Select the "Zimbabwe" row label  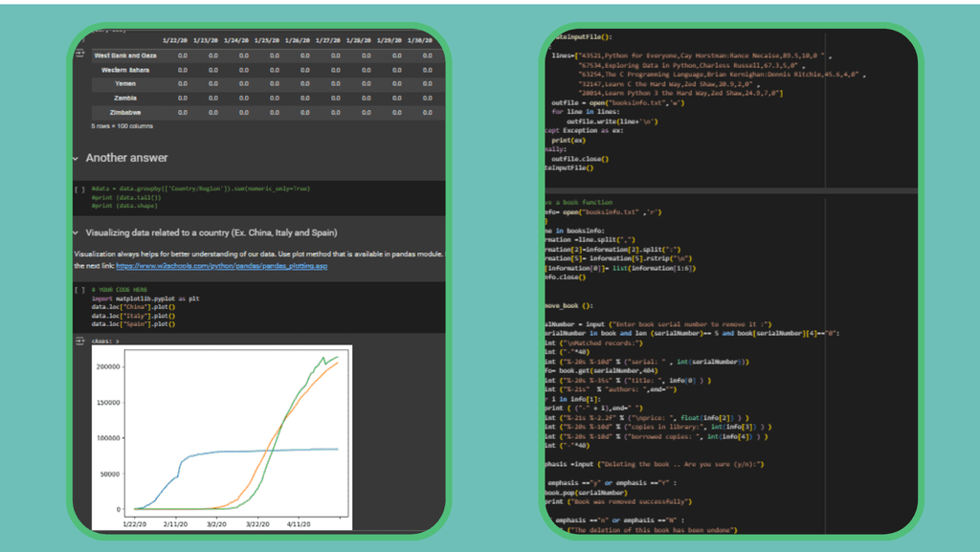point(125,112)
